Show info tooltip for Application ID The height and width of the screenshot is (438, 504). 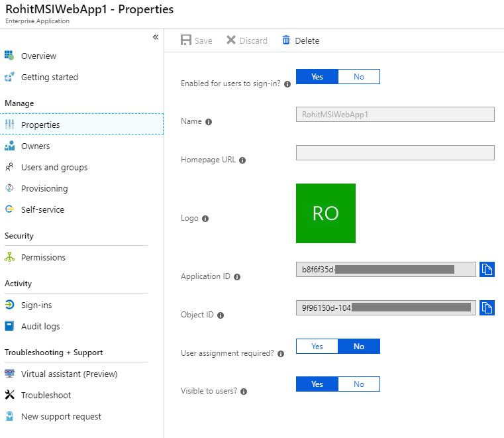[237, 277]
